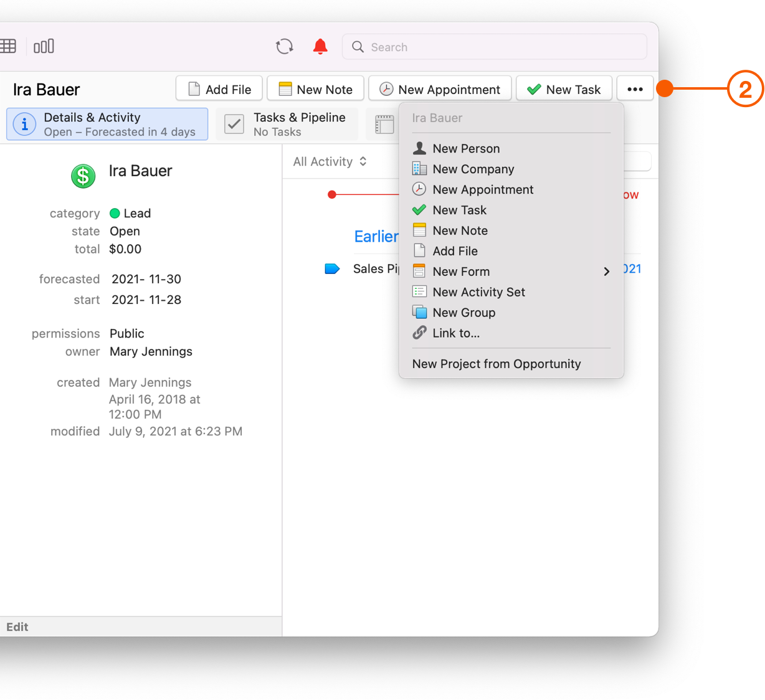This screenshot has width=765, height=700.
Task: Click the Link to chain icon
Action: tap(419, 333)
